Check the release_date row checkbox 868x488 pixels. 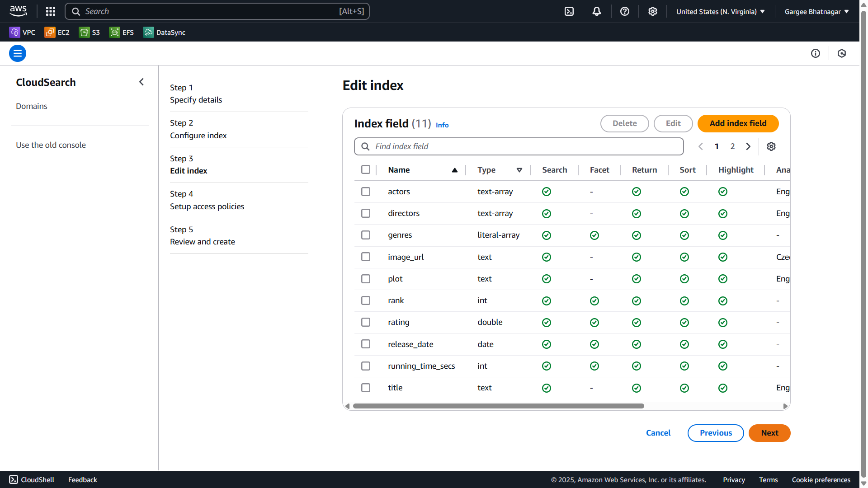coord(366,344)
